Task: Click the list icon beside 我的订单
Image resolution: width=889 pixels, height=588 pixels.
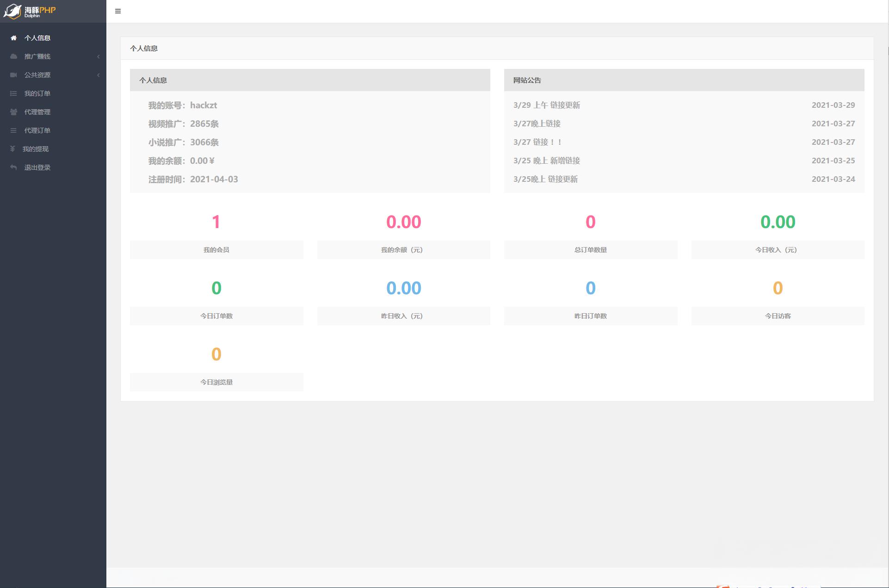Action: [13, 93]
